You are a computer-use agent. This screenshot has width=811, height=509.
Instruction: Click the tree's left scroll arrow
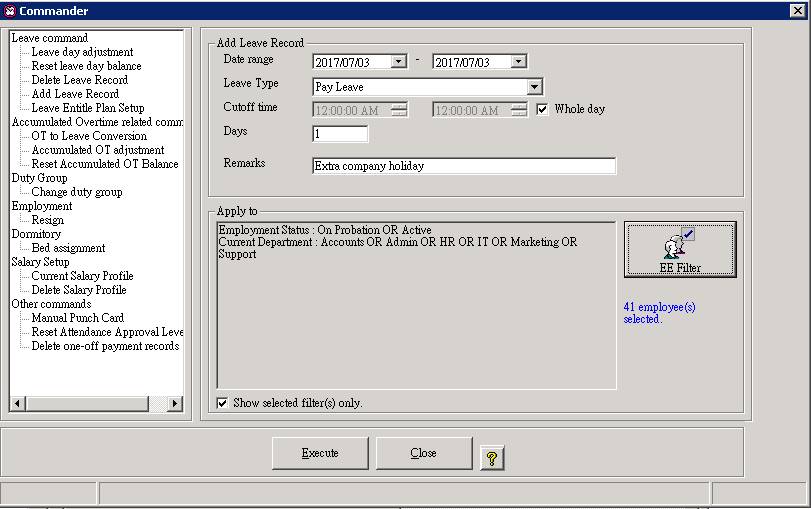tap(17, 403)
